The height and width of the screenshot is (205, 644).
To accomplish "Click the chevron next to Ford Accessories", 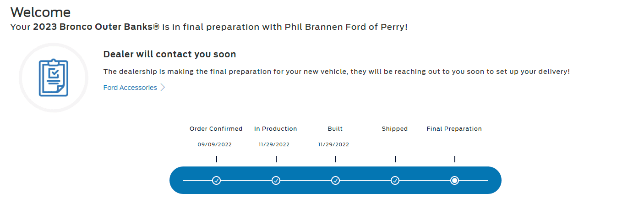I will pos(163,88).
